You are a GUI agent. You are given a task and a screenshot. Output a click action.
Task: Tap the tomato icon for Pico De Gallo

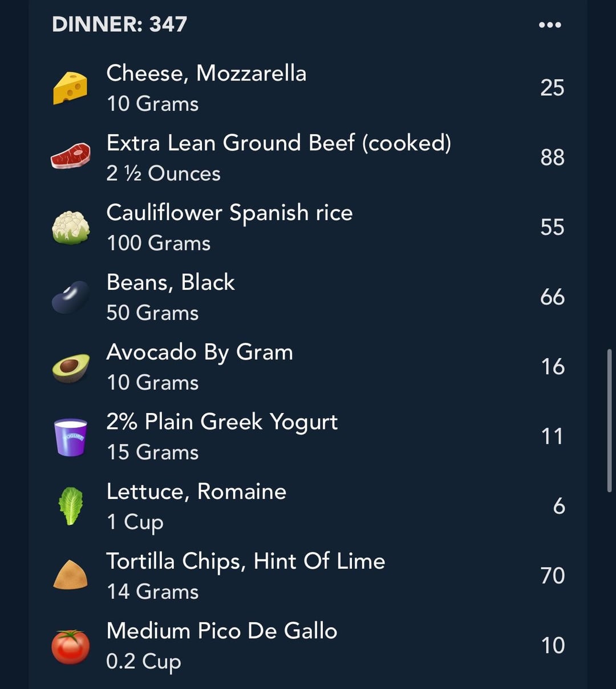(x=71, y=647)
